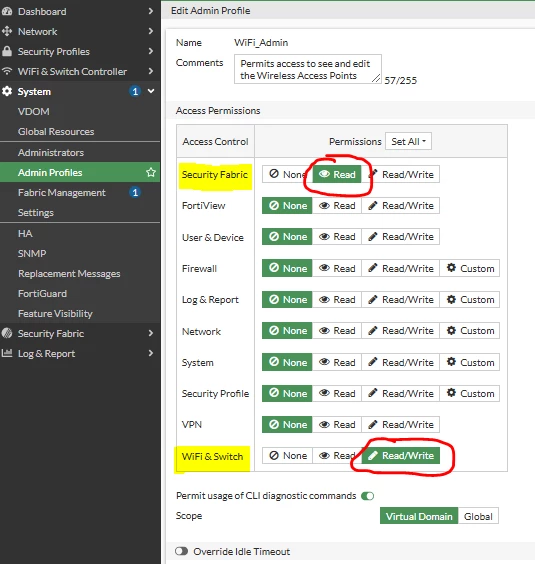Open VDOM under System
Image resolution: width=535 pixels, height=564 pixels.
[x=34, y=112]
